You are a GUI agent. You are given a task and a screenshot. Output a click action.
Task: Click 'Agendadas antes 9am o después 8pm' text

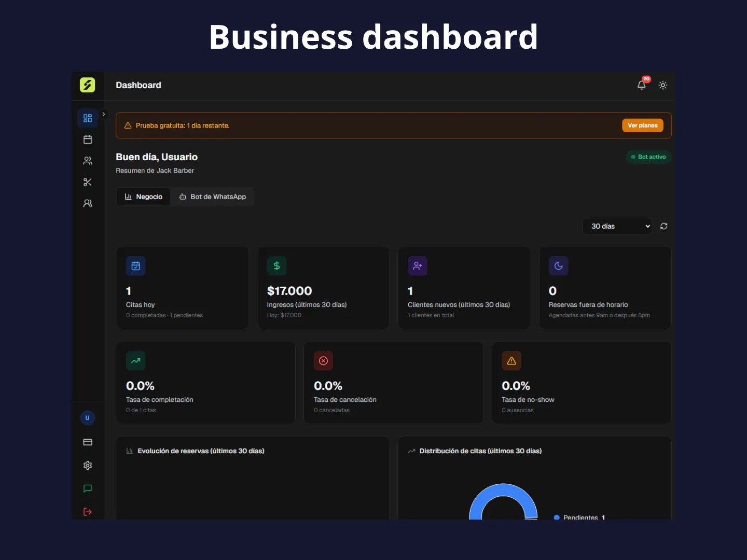pos(599,315)
